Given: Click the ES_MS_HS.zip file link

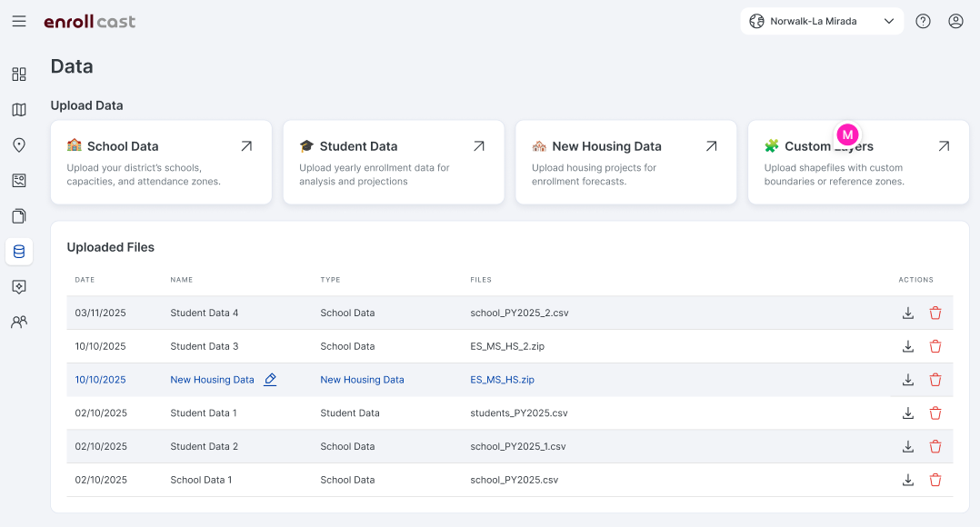Looking at the screenshot, I should pos(502,380).
